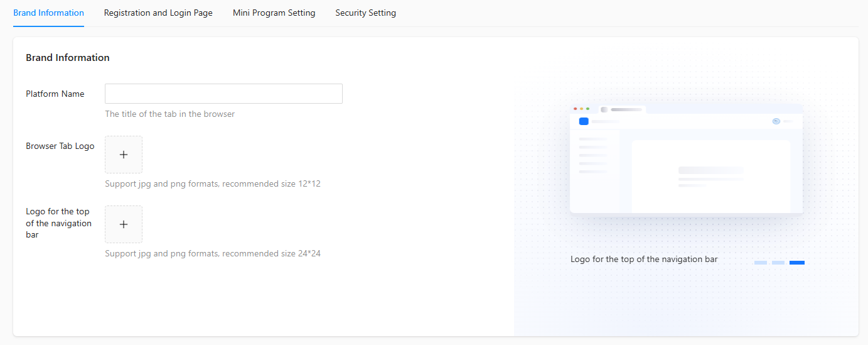Click the blank content card in preview mockup
The height and width of the screenshot is (345, 868).
[710, 176]
